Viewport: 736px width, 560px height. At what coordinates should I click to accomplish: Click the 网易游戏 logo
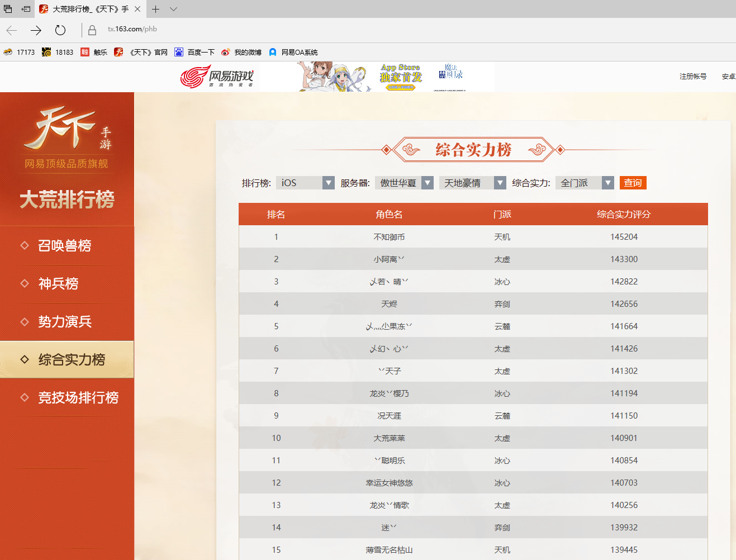(x=217, y=77)
